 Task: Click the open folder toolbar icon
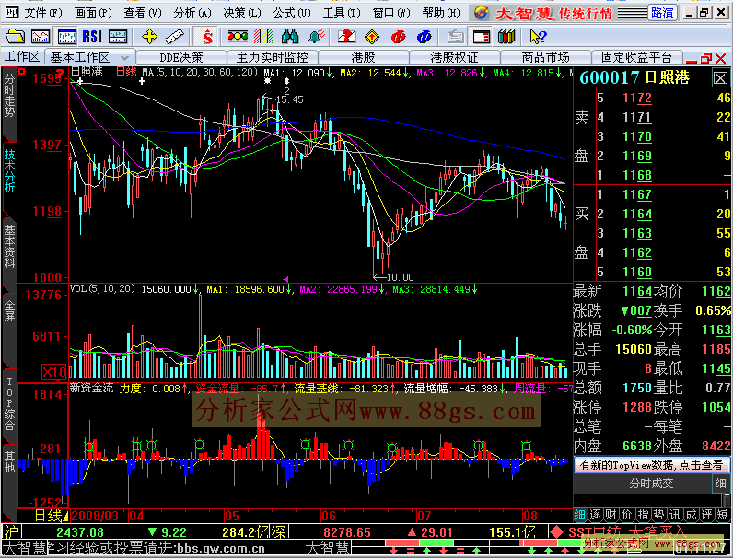coord(16,36)
